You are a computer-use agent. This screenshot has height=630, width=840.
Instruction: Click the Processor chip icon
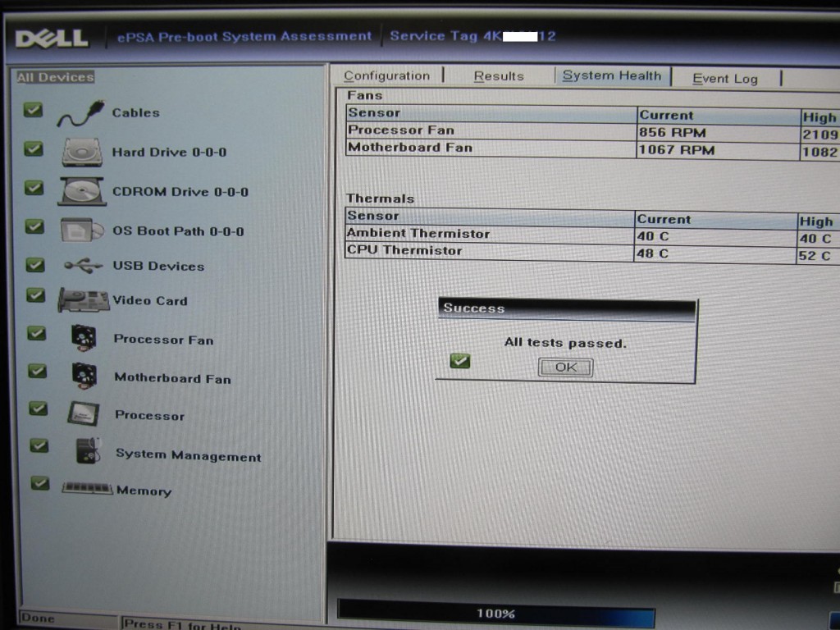[x=84, y=414]
